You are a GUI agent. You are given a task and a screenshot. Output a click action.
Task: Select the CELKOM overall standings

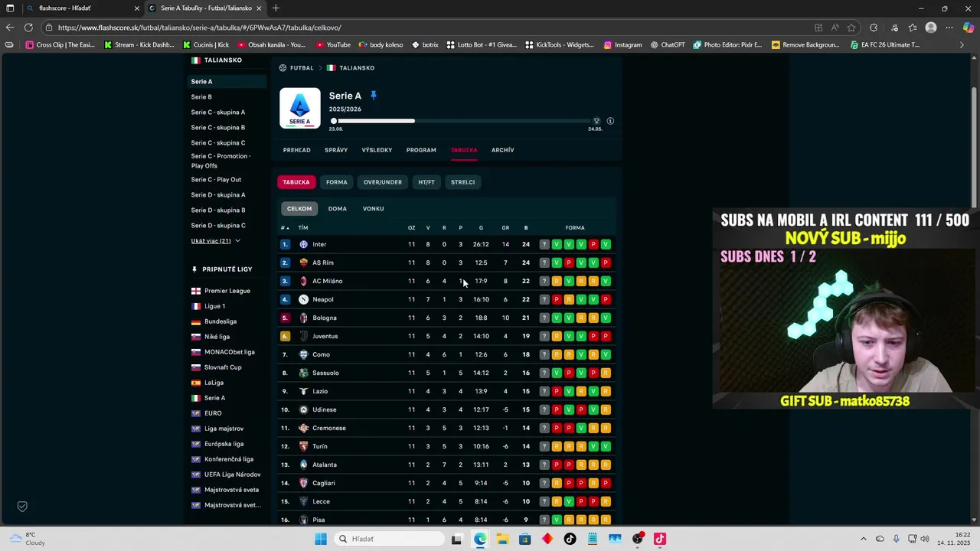[299, 209]
